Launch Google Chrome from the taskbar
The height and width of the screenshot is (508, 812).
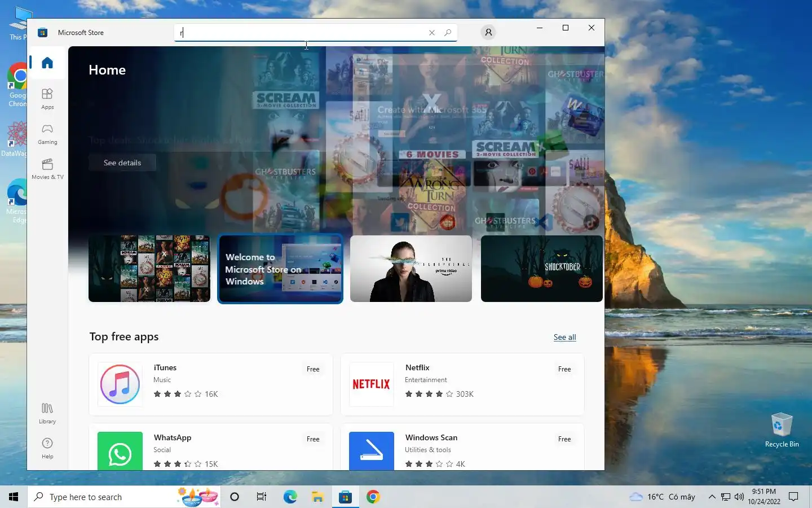(x=373, y=497)
